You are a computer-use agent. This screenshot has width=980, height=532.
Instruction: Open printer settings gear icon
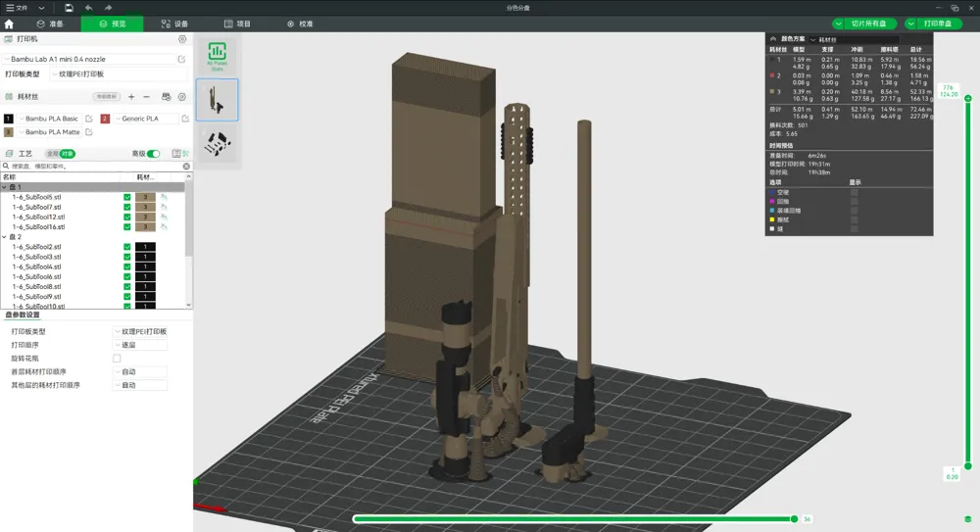pyautogui.click(x=182, y=39)
